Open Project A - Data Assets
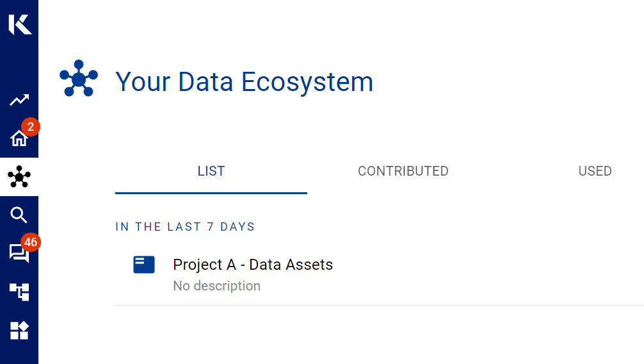The width and height of the screenshot is (644, 364). coord(253,264)
